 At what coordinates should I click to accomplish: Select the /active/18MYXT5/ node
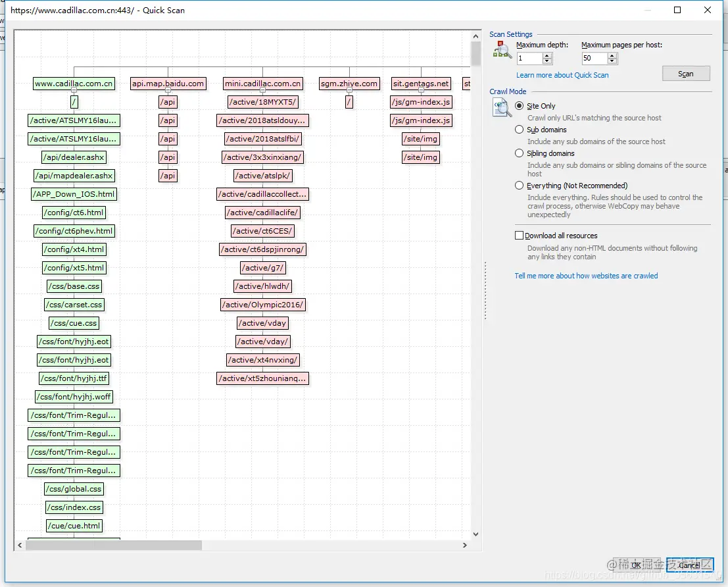pos(263,102)
